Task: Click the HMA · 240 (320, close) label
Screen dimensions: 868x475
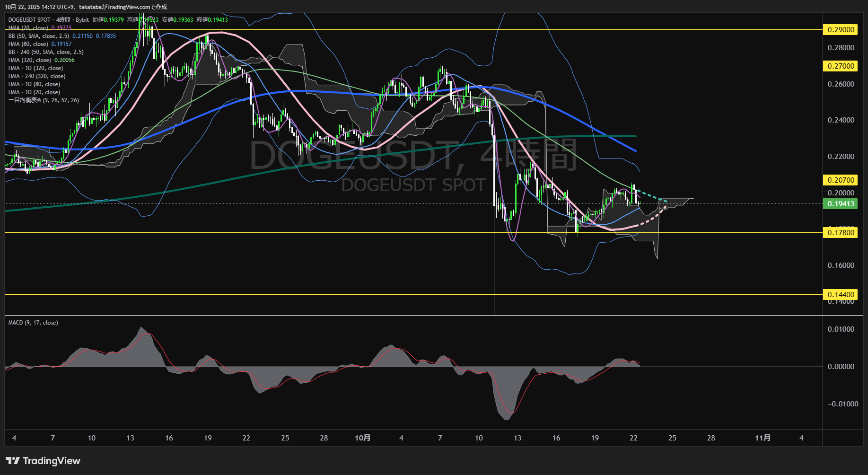Action: pos(37,76)
